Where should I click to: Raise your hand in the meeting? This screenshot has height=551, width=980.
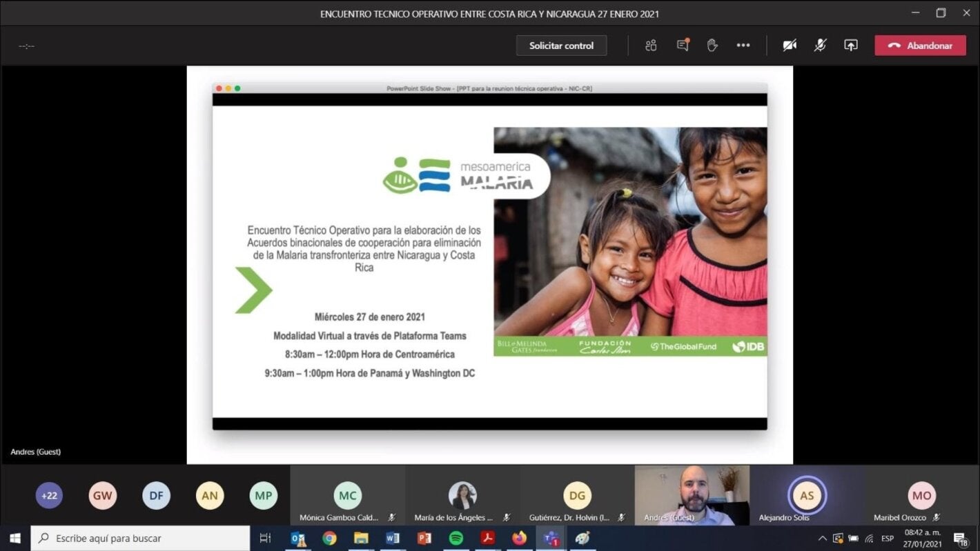712,46
